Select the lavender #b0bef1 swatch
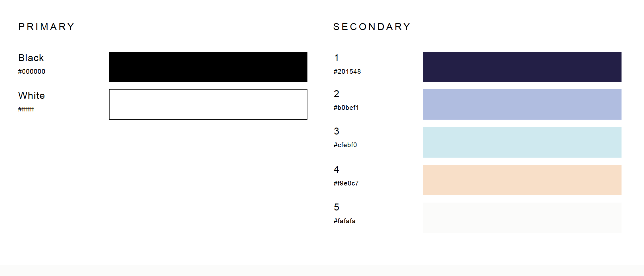Viewport: 644px width, 276px height. pos(522,104)
